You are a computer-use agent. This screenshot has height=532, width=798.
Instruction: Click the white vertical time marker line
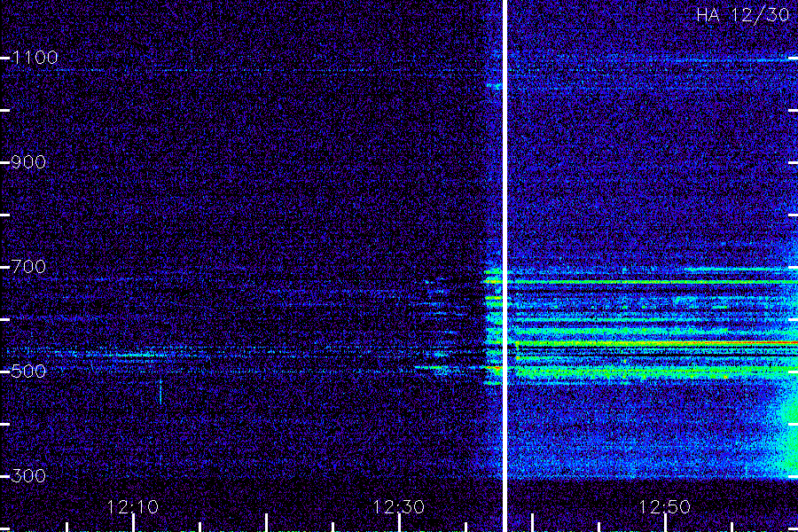[505, 266]
